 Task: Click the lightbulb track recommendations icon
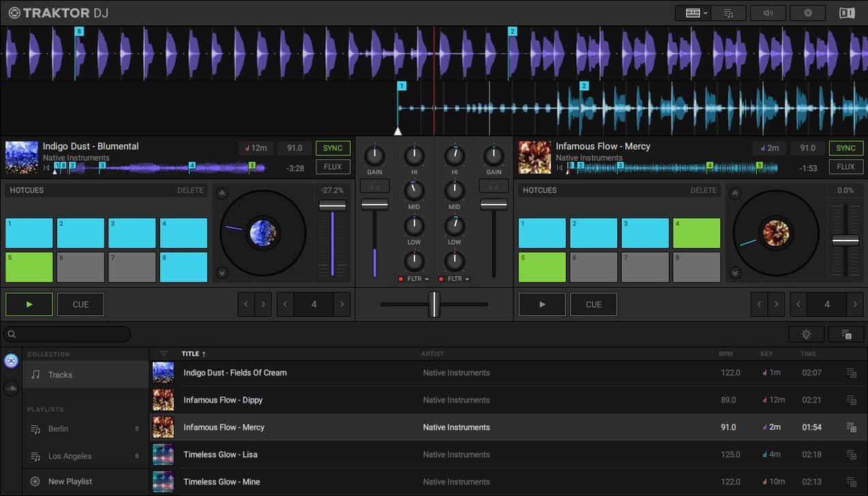point(806,335)
